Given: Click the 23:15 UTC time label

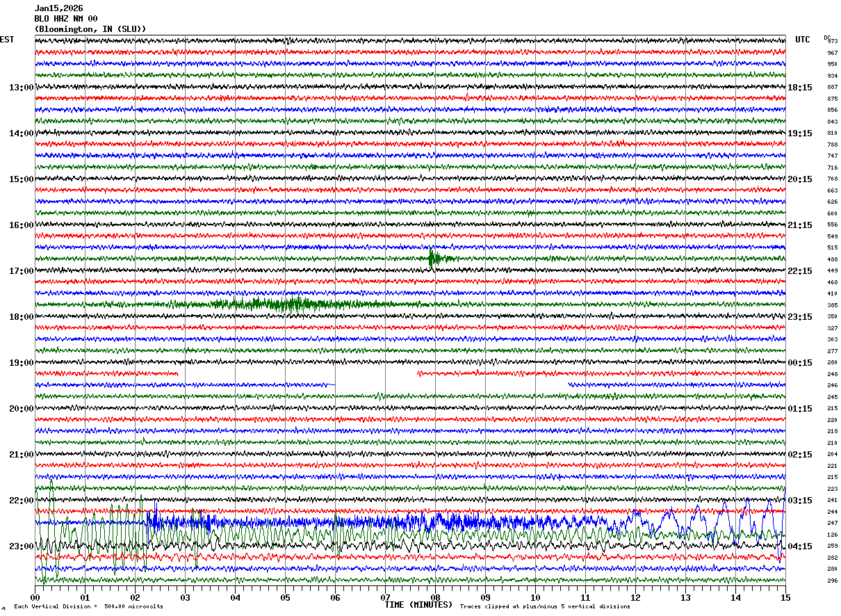Looking at the screenshot, I should click(801, 317).
